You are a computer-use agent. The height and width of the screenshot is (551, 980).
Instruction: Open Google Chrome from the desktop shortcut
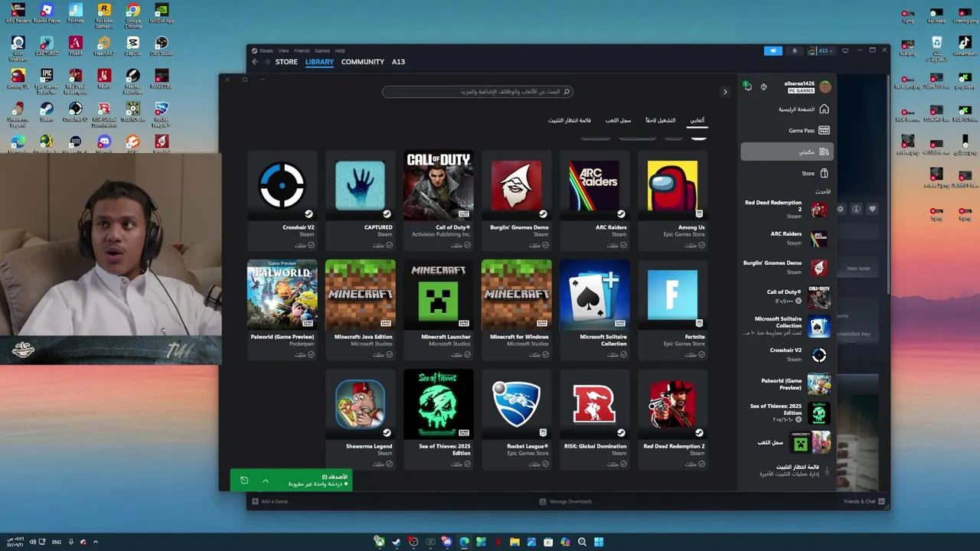pyautogui.click(x=133, y=14)
